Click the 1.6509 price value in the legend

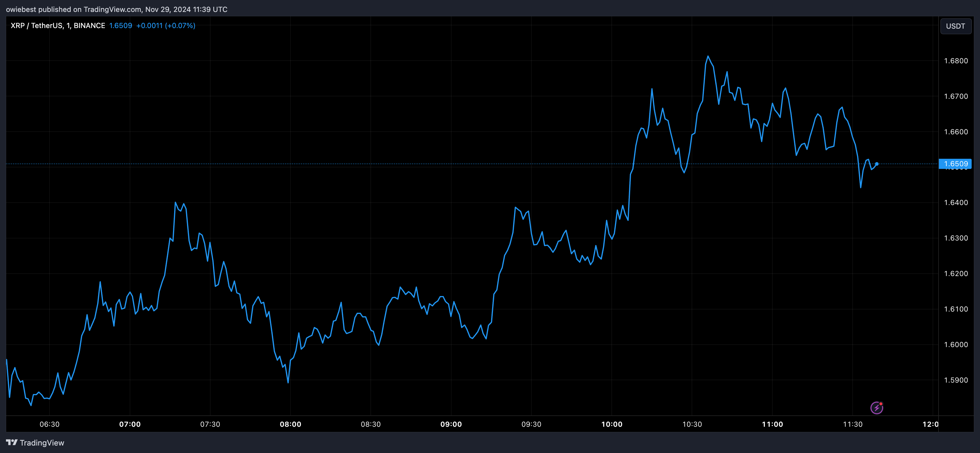click(120, 25)
